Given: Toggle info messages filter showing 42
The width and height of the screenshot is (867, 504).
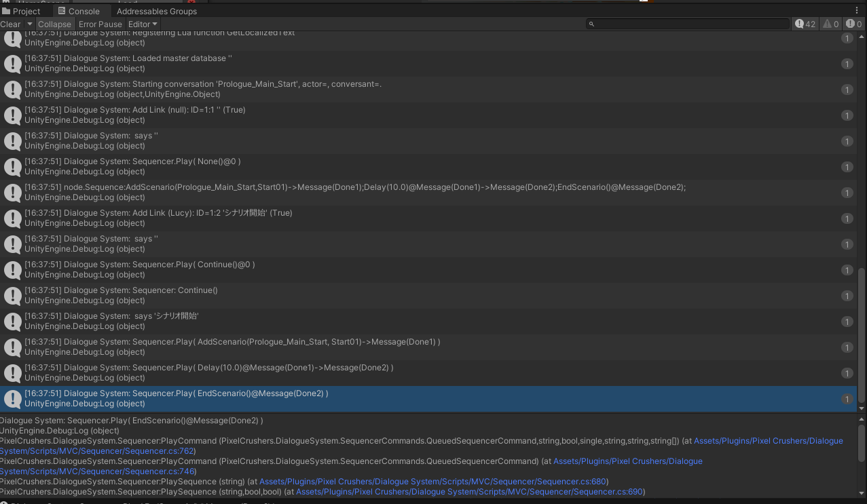Looking at the screenshot, I should click(806, 24).
